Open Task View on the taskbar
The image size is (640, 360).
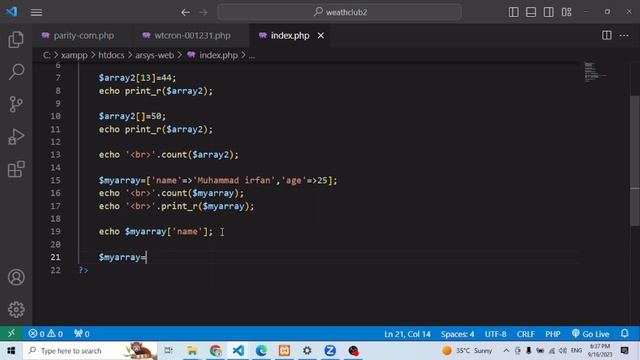tap(168, 351)
